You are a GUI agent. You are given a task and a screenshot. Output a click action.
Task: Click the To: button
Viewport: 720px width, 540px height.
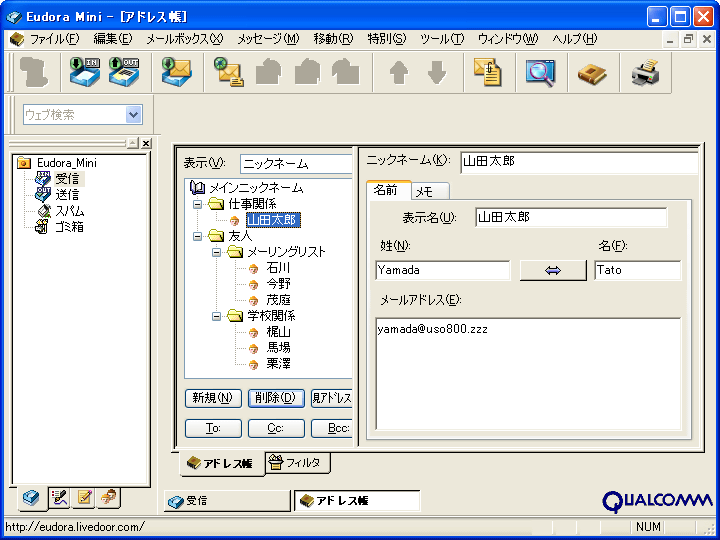click(213, 428)
